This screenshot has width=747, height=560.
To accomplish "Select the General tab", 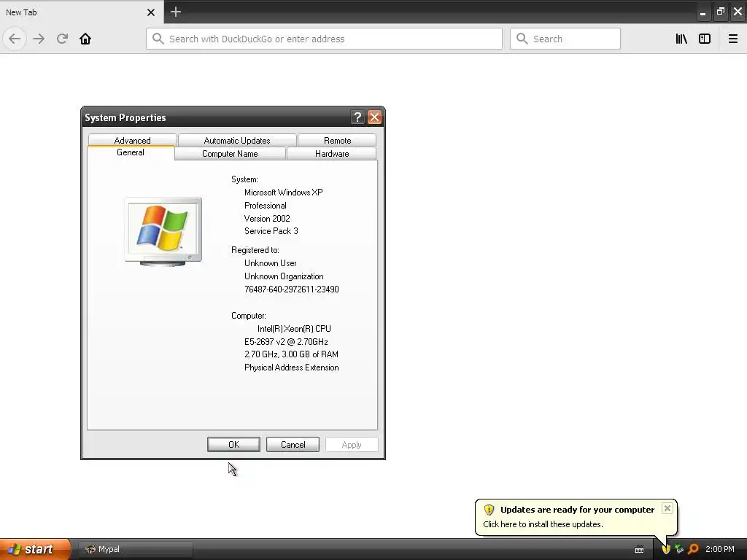I will (x=131, y=152).
